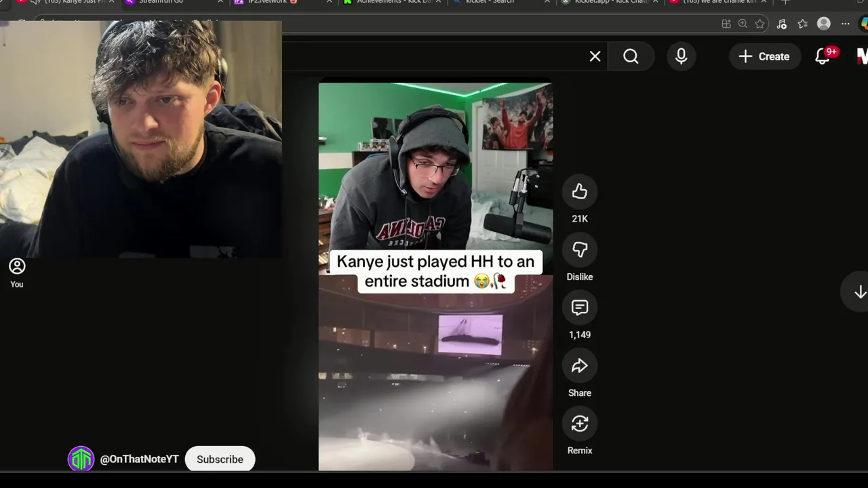Close the kicklet - Search tab
Viewport: 868px width, 488px height.
[547, 2]
